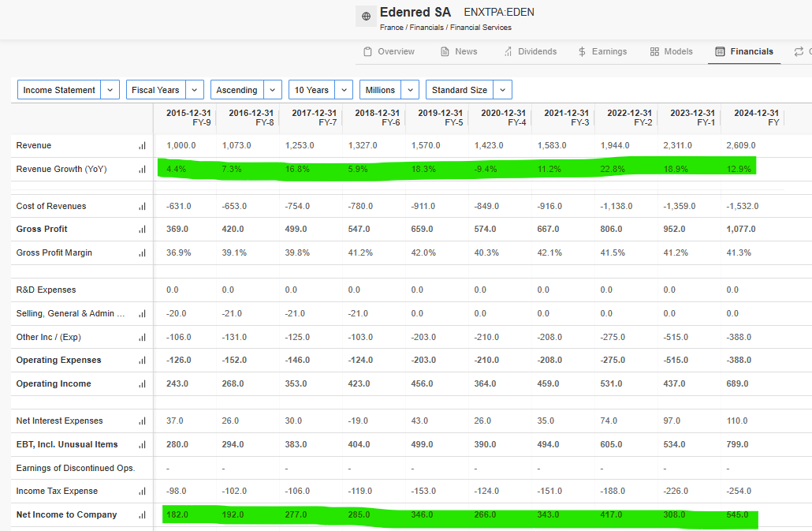Open the chart icon for Selling, General & Admin

(142, 314)
